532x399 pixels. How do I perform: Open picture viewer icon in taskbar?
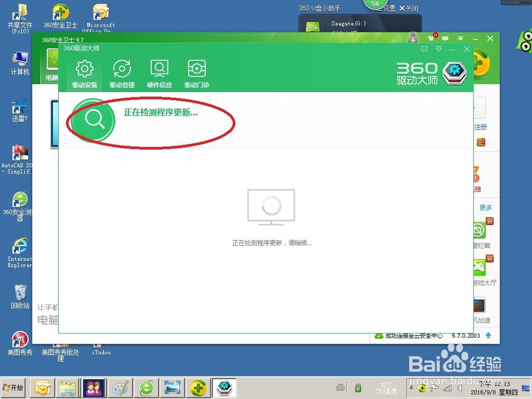click(172, 388)
